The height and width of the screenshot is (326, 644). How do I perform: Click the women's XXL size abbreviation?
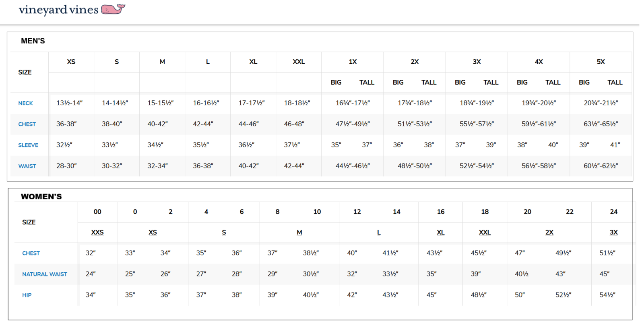pos(485,233)
